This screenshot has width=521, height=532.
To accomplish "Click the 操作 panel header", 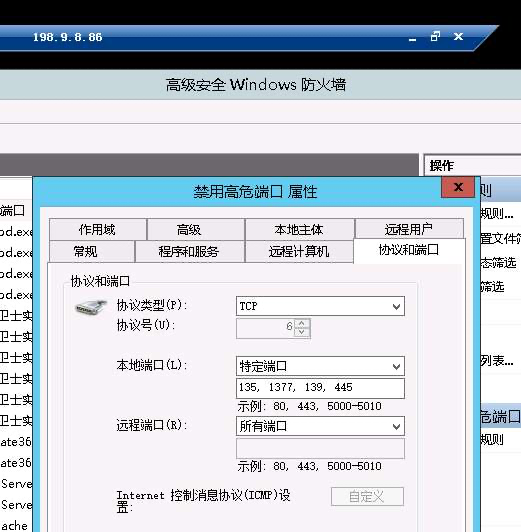I will click(x=472, y=166).
